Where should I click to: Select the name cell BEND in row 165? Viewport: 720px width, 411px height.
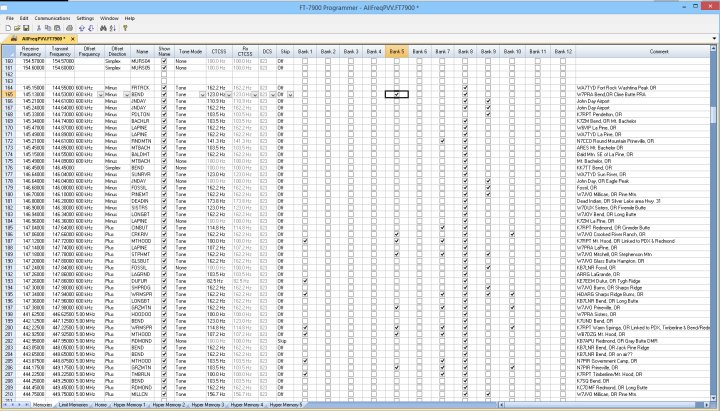[143, 93]
